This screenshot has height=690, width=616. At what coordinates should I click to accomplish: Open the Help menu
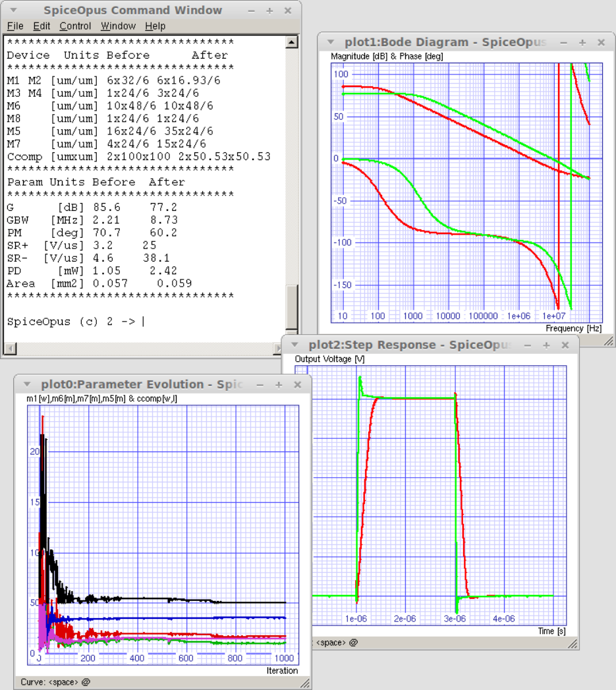click(x=155, y=26)
